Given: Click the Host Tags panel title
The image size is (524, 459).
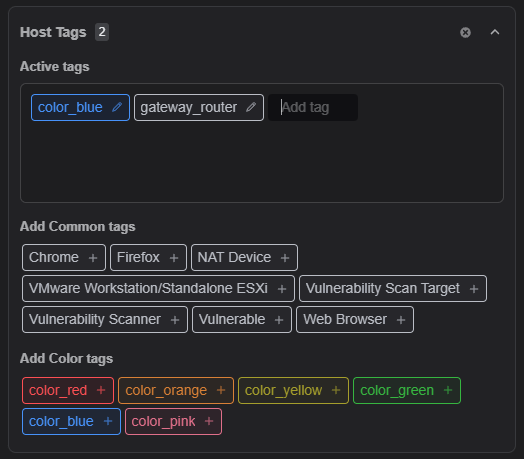Looking at the screenshot, I should pyautogui.click(x=53, y=32).
